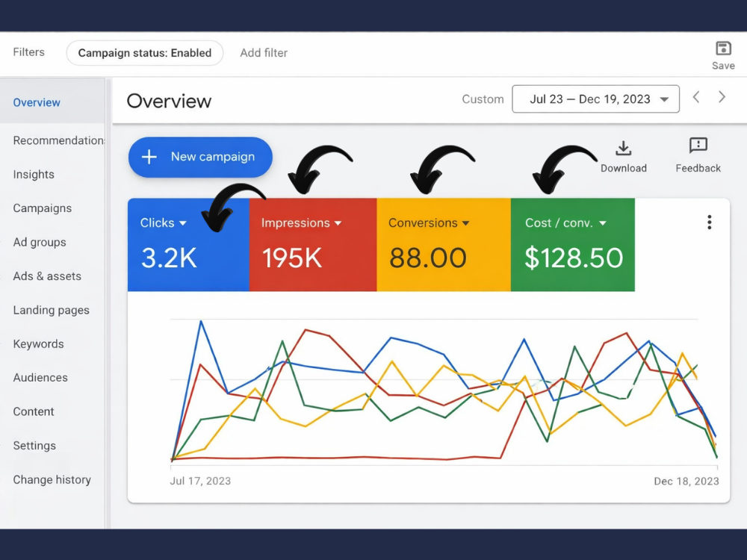Viewport: 747px width, 560px height.
Task: Expand the Clicks metric dropdown
Action: (183, 223)
